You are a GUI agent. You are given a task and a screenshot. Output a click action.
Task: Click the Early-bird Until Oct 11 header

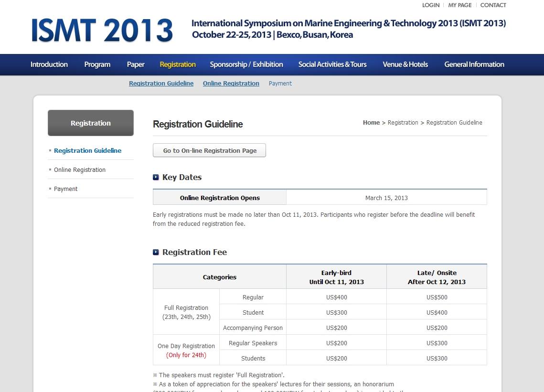pyautogui.click(x=337, y=277)
